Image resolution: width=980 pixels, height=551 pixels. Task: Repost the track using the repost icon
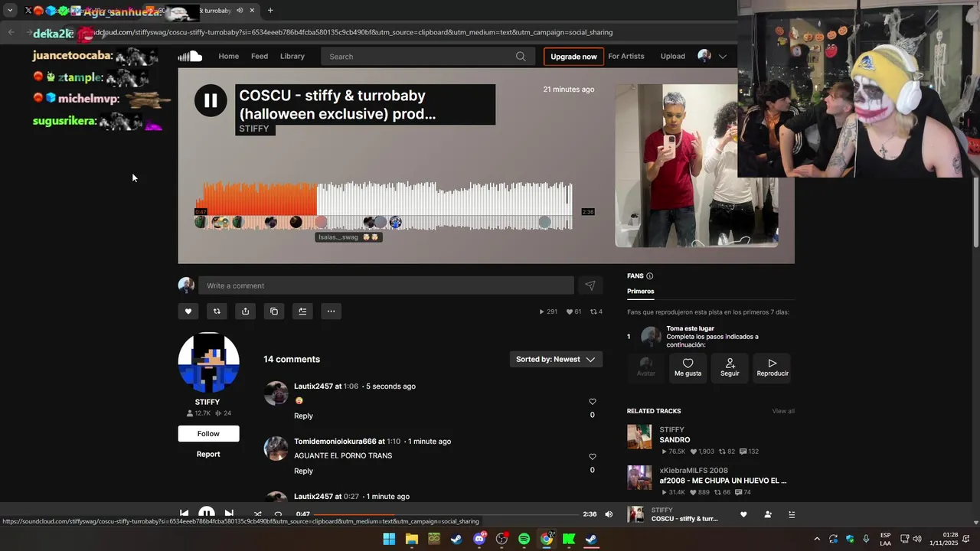(x=217, y=311)
